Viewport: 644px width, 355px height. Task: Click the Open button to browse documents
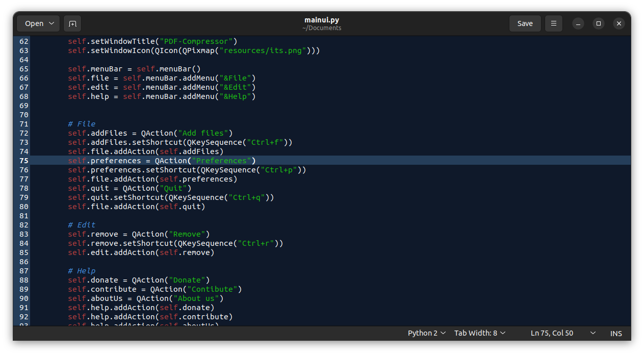click(34, 23)
